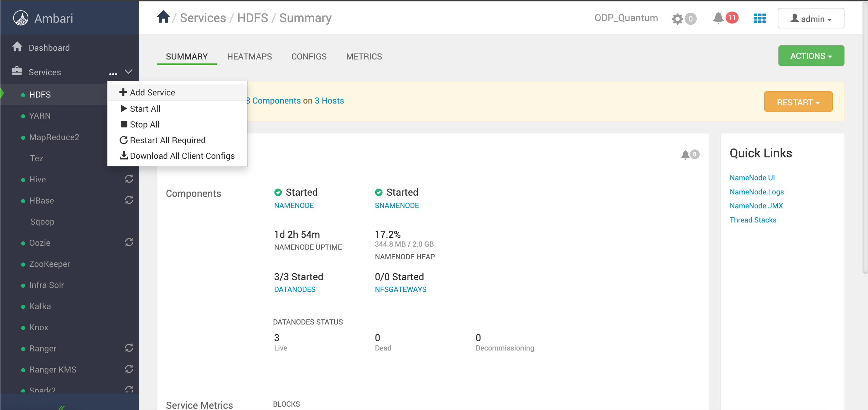
Task: Select Kafka service in sidebar
Action: [40, 306]
